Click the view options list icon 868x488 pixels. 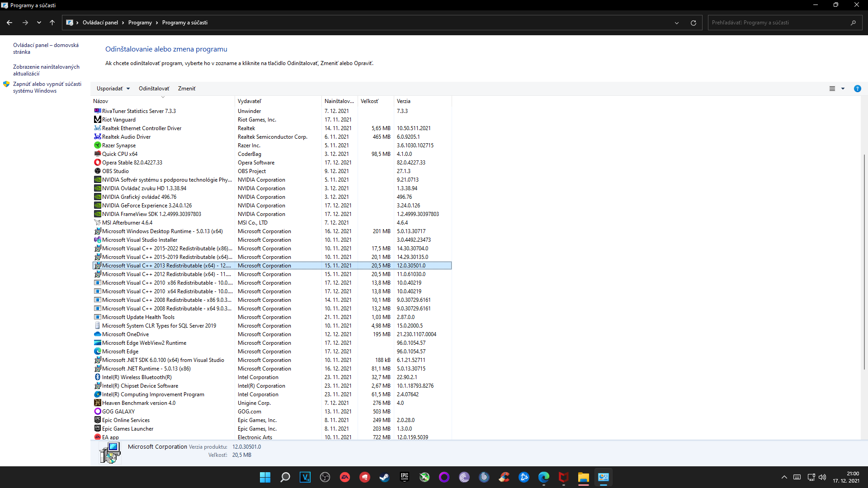click(x=832, y=89)
